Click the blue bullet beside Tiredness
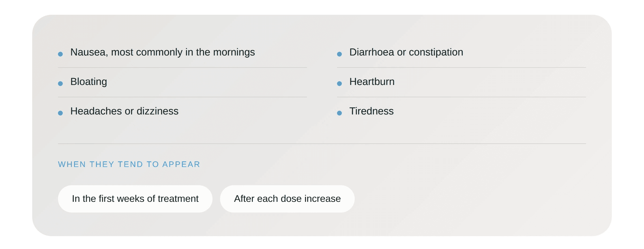 tap(339, 113)
